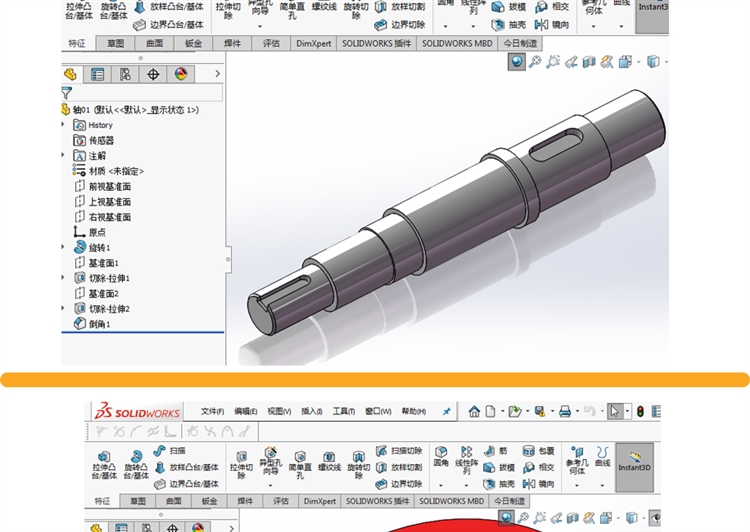Click the filter funnel icon above the upper tree
This screenshot has height=532, width=750.
(x=67, y=92)
